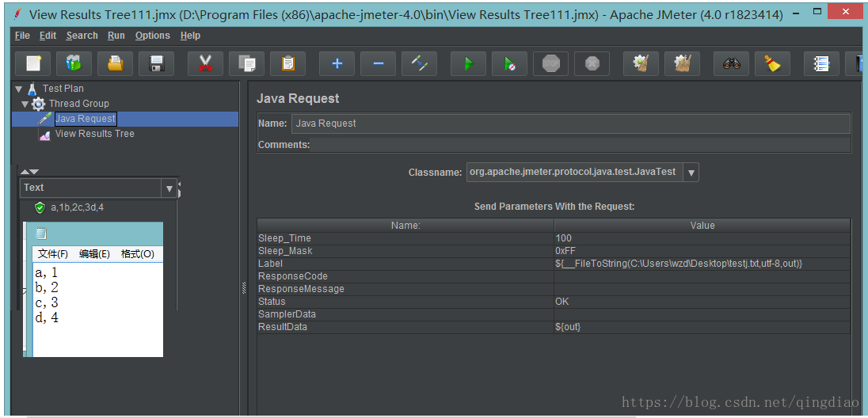Collapse all nodes with minus icon
Viewport: 868px width, 418px height.
(x=378, y=63)
